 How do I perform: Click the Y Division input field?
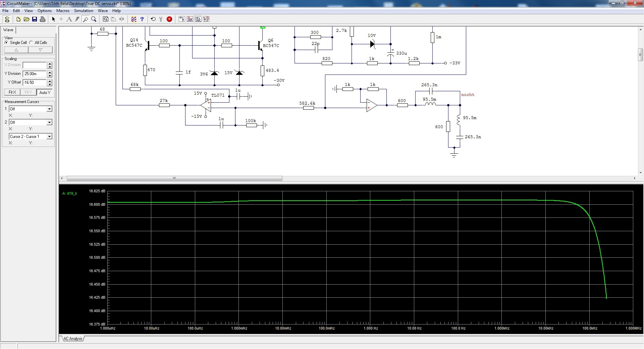point(35,73)
